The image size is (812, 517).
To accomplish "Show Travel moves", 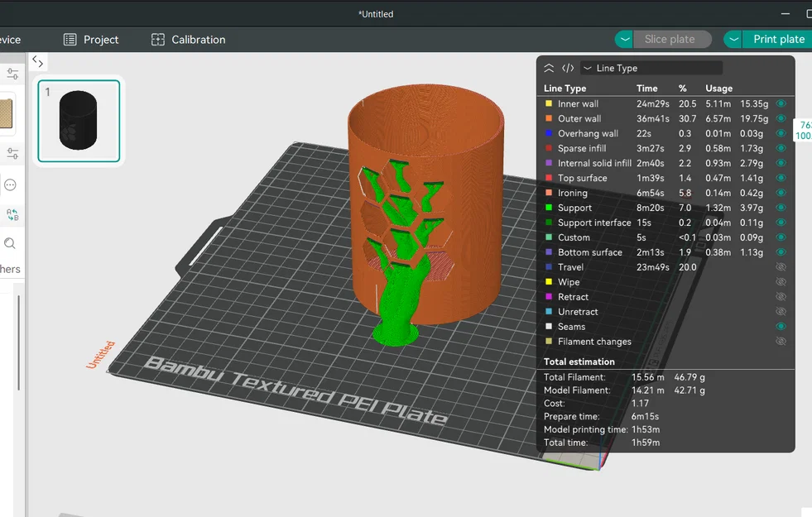I will [x=781, y=267].
